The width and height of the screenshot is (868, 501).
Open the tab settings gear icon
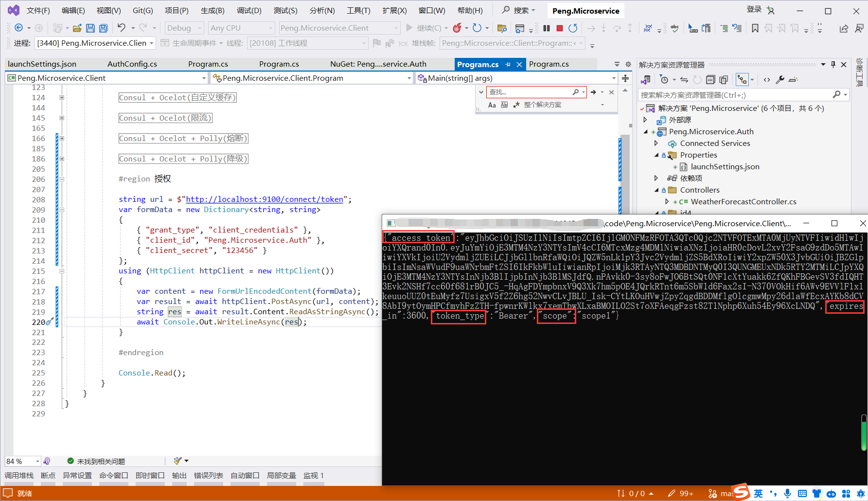coord(628,64)
